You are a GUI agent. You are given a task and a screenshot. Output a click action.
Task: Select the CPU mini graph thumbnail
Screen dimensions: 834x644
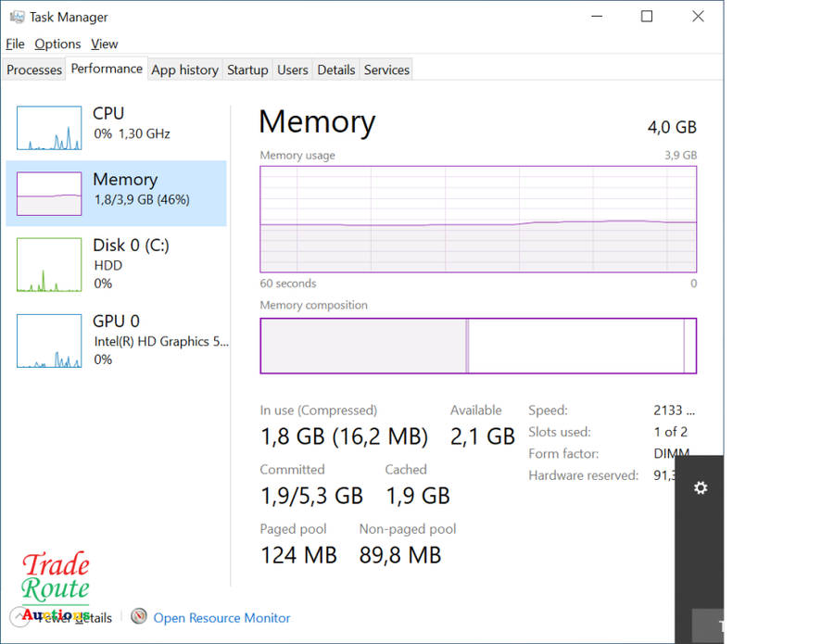click(49, 128)
